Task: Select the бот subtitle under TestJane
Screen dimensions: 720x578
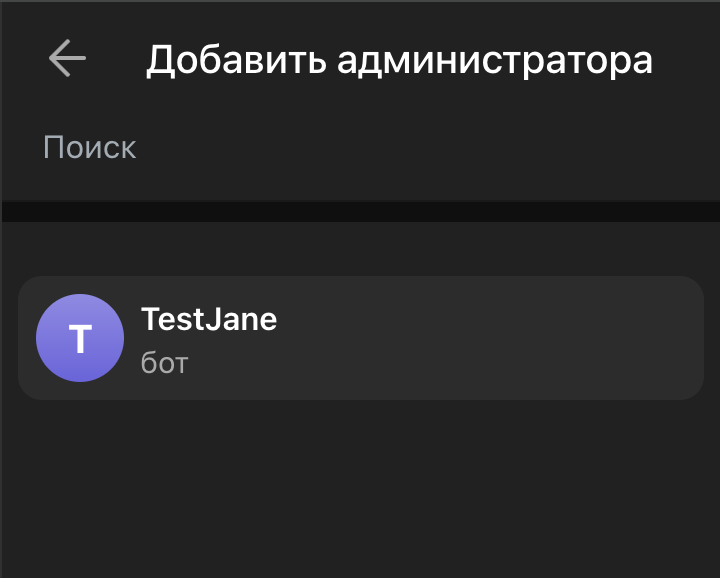Action: (x=164, y=363)
